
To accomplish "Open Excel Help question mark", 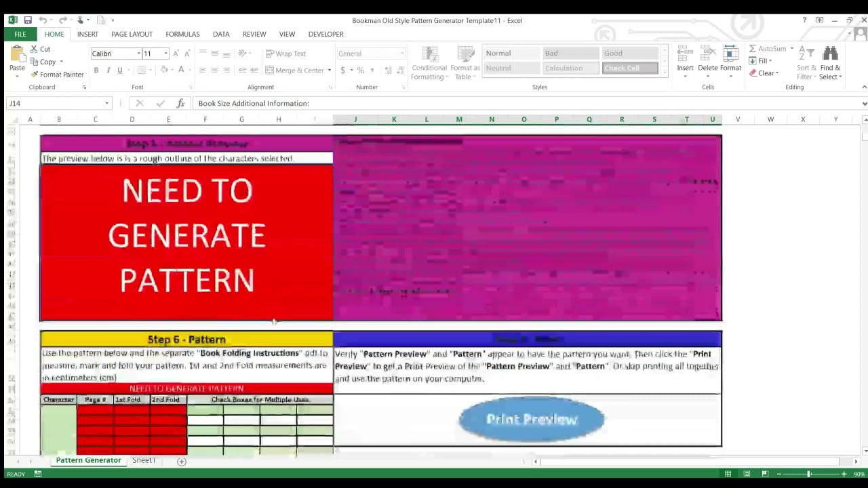I will click(x=804, y=20).
